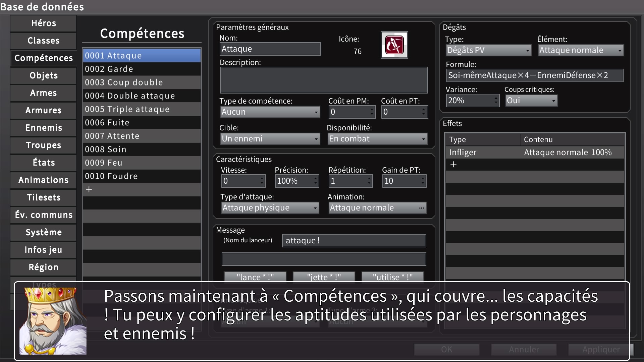Screen dimensions: 644x362
Task: Select skill 0005 Triple attaque
Action: point(142,109)
